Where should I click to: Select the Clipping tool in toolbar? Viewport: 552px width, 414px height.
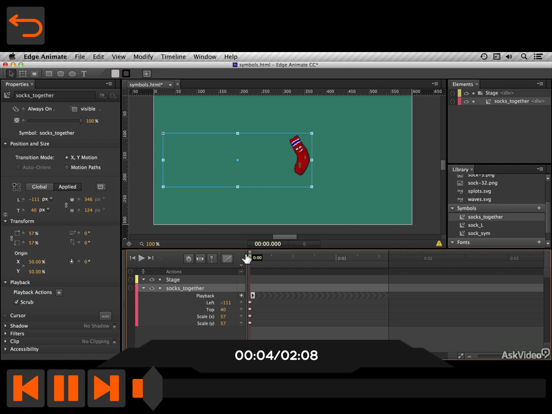pos(34,74)
